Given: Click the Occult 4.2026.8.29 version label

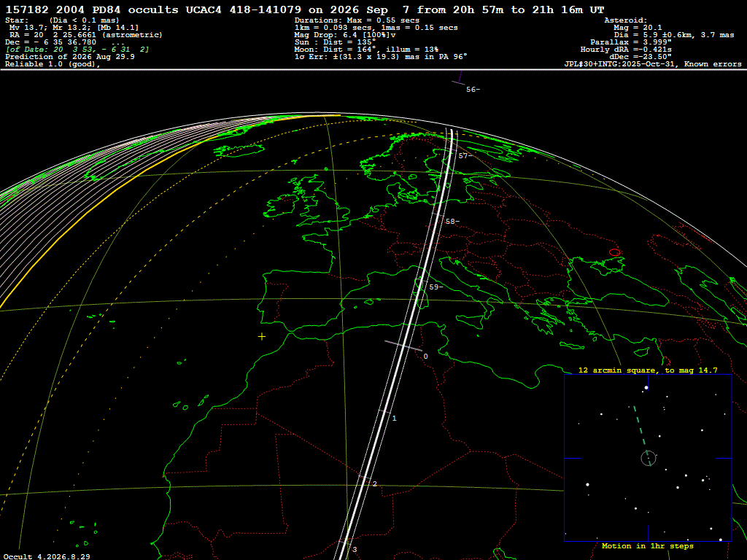Looking at the screenshot, I should tap(47, 556).
